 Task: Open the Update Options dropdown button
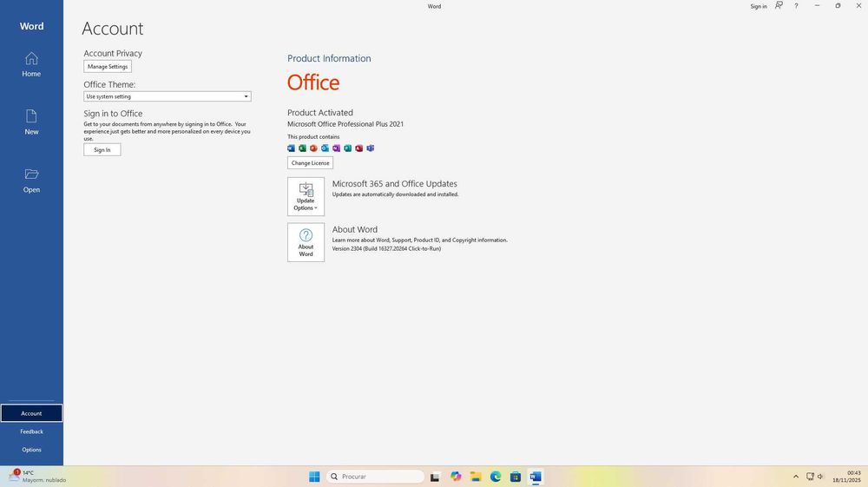pyautogui.click(x=306, y=196)
